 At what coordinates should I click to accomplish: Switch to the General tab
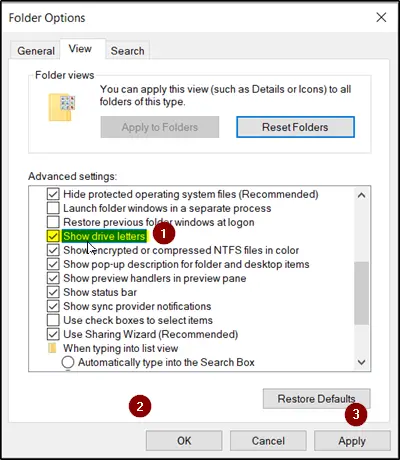36,51
